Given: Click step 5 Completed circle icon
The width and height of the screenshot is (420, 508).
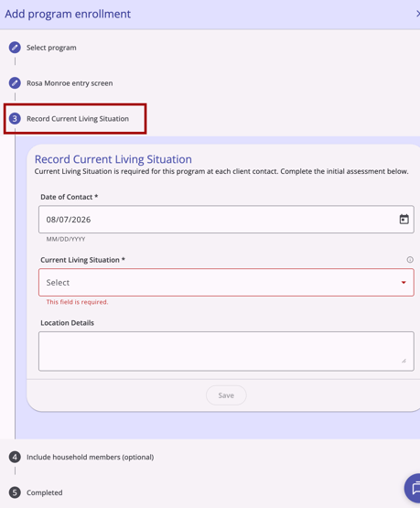Looking at the screenshot, I should (15, 492).
